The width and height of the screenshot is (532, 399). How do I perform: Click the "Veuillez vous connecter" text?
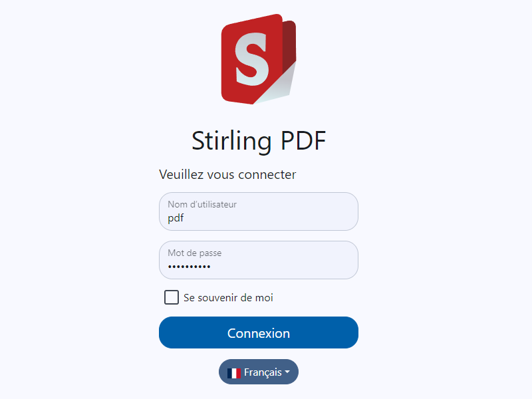pos(227,175)
